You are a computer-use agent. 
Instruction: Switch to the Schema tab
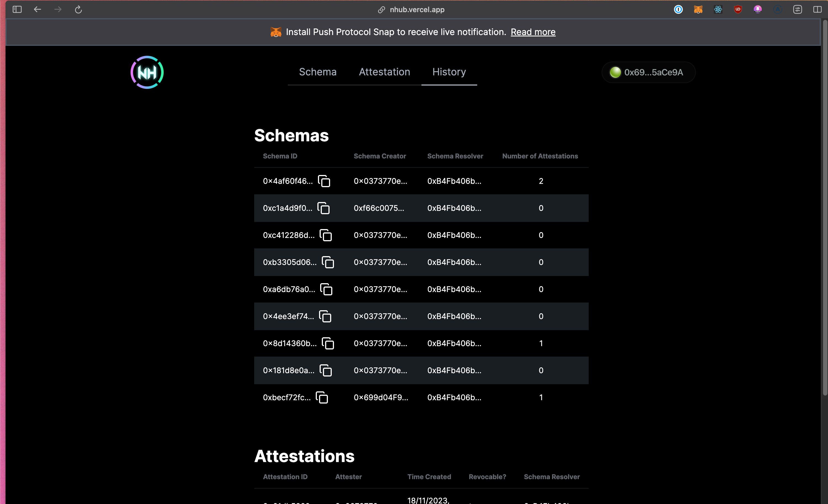click(x=318, y=72)
